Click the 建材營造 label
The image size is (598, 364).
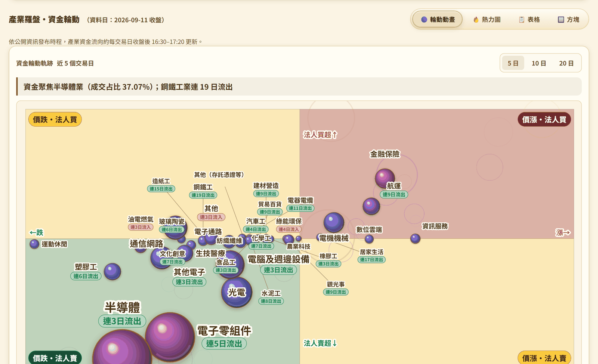(x=266, y=186)
